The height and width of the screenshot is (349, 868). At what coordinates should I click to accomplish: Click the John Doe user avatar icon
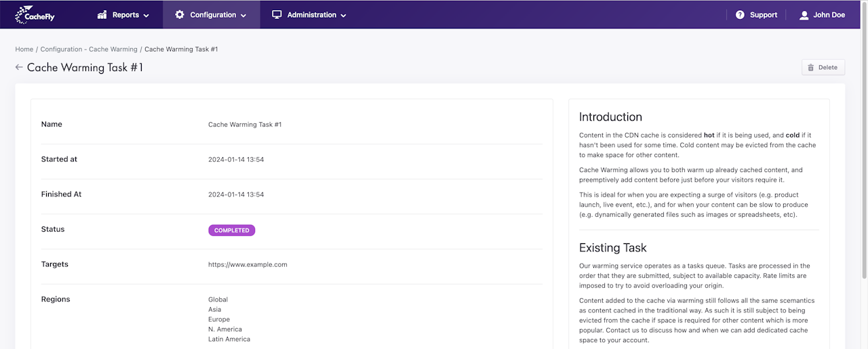click(804, 15)
